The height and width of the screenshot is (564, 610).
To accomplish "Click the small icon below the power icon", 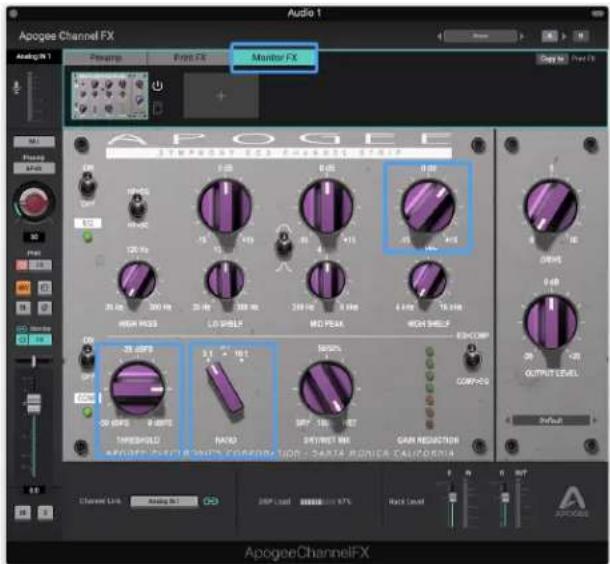I will [157, 108].
